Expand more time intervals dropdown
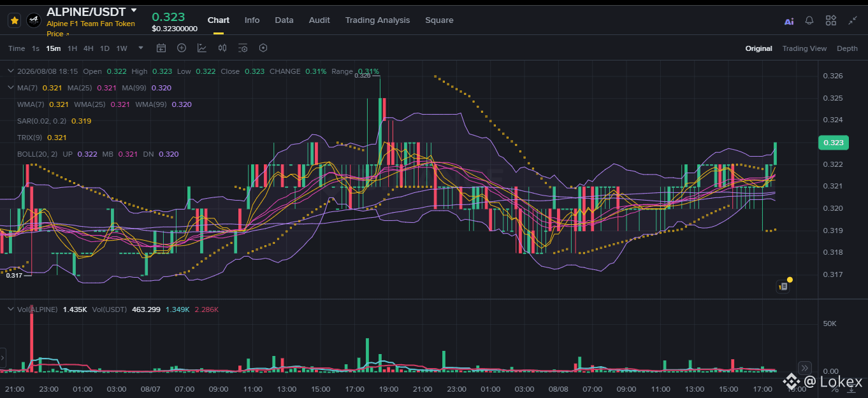868x398 pixels. click(141, 48)
